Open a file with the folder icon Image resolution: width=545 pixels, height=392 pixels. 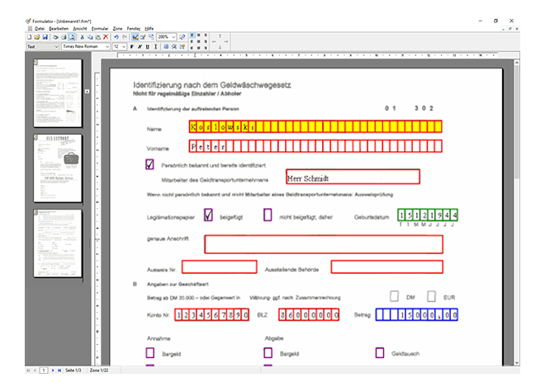click(x=37, y=37)
